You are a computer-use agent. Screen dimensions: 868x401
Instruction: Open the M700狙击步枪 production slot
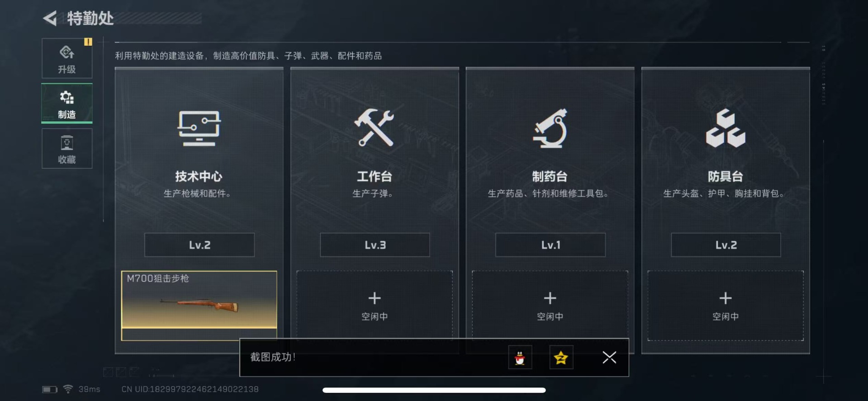[199, 305]
